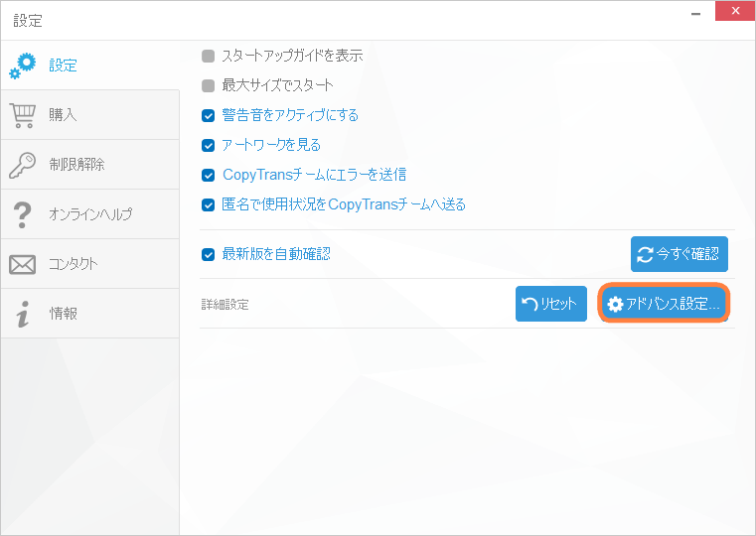Click the 警告音をアクティブにする label text
The width and height of the screenshot is (756, 536).
coord(290,115)
